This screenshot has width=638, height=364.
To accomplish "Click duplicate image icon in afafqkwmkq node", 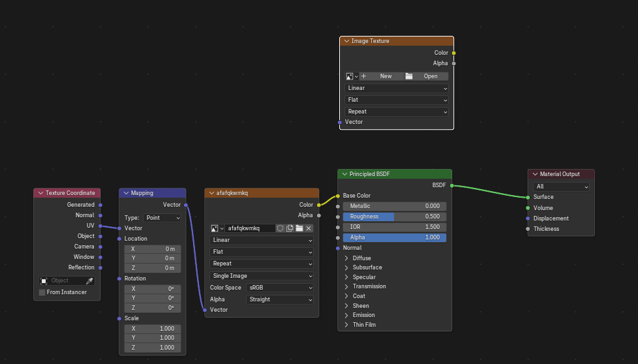I will coord(290,228).
